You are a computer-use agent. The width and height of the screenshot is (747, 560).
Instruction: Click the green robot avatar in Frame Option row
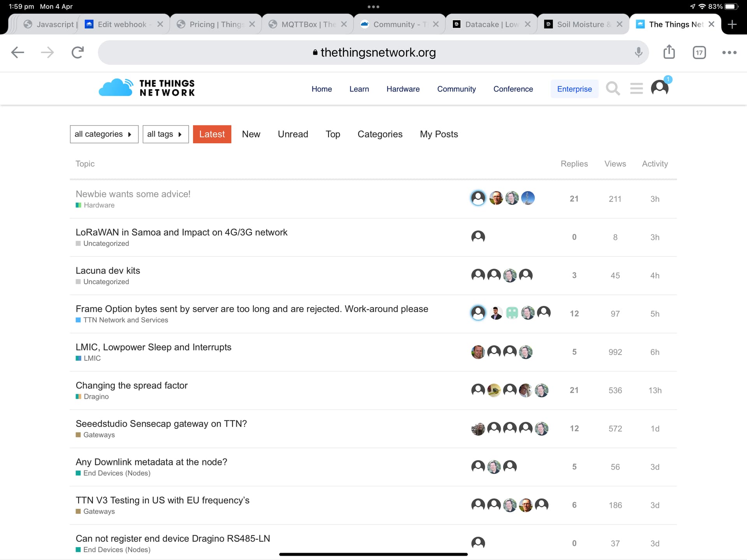click(512, 312)
